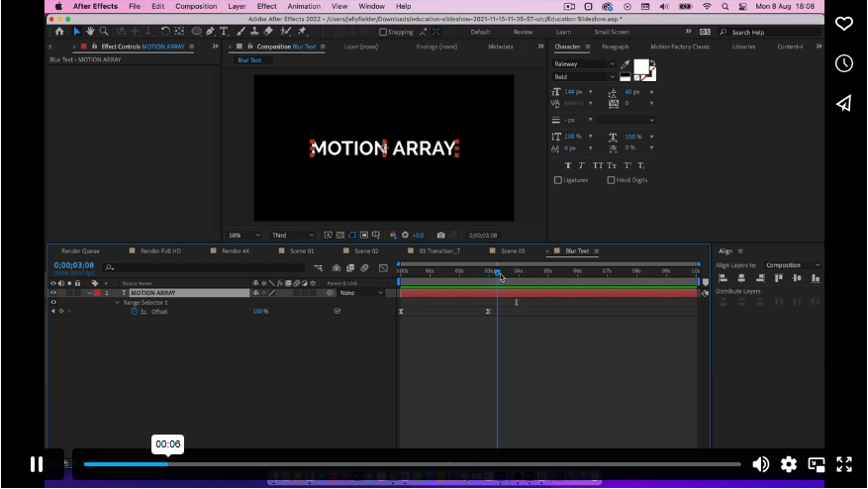Toggle lock on Effect Controls panel
Viewport: 868px width, 489px height.
pos(95,47)
